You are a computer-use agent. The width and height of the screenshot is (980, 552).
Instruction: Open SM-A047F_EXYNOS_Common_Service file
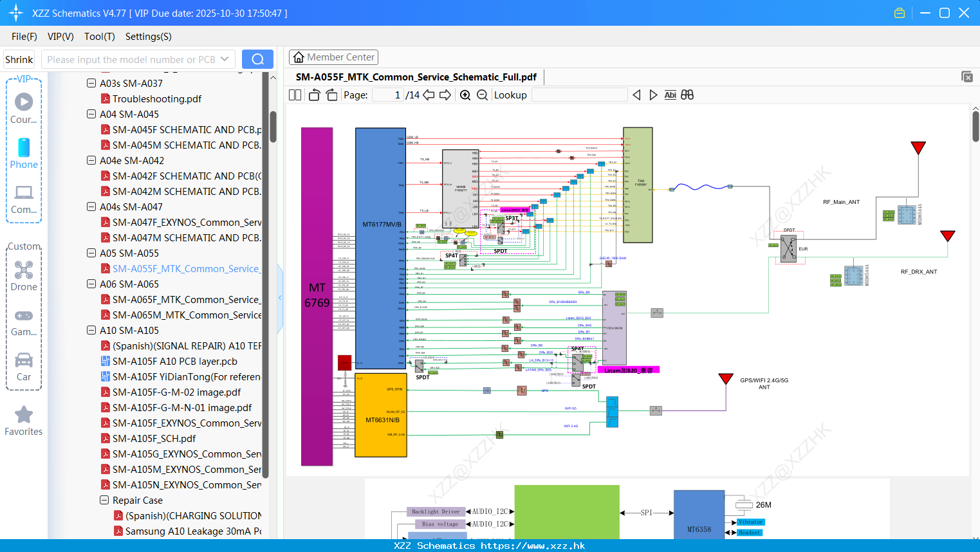(x=187, y=222)
